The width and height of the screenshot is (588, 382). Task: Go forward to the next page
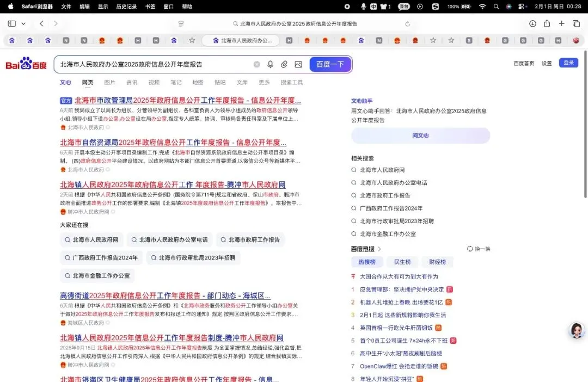point(56,23)
